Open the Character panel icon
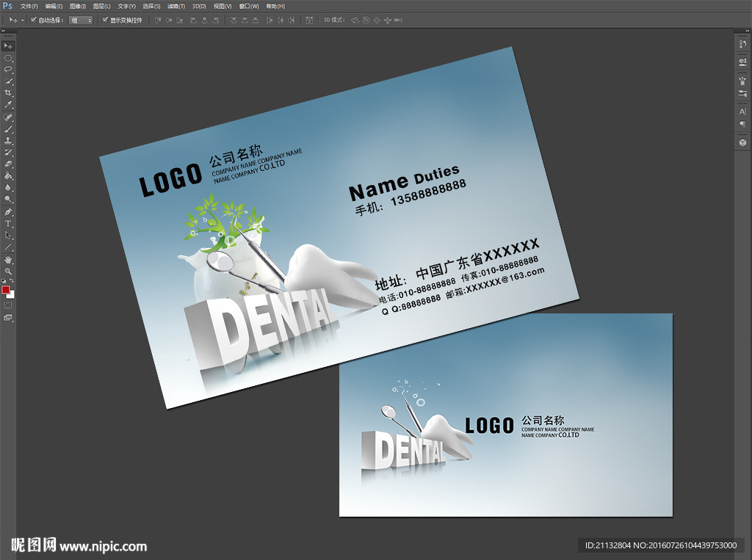Viewport: 752px width, 560px height. 743,112
